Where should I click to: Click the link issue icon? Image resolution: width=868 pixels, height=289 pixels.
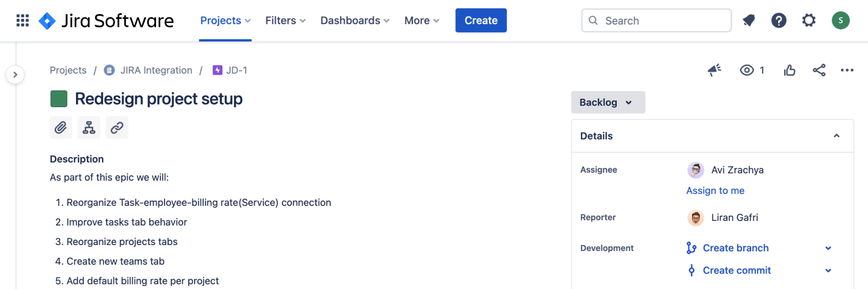coord(117,128)
